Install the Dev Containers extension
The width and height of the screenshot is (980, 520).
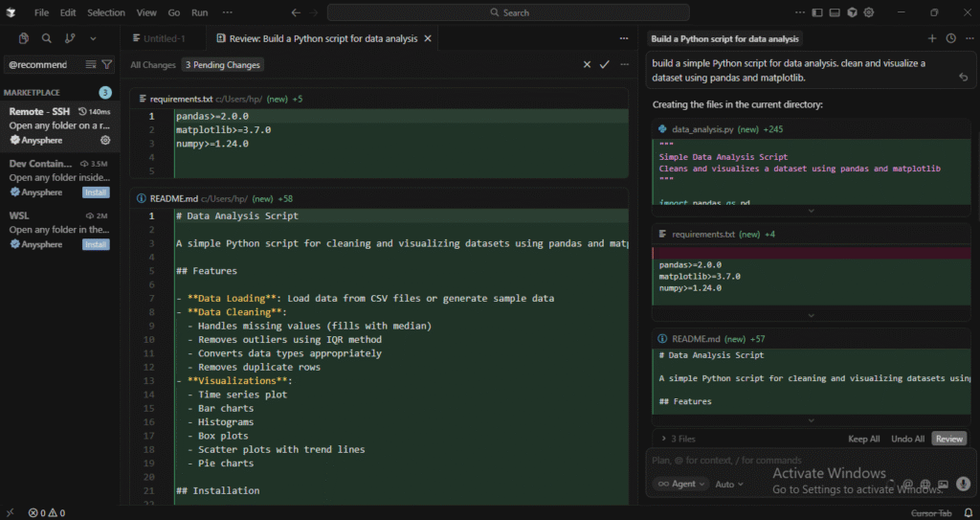click(96, 192)
